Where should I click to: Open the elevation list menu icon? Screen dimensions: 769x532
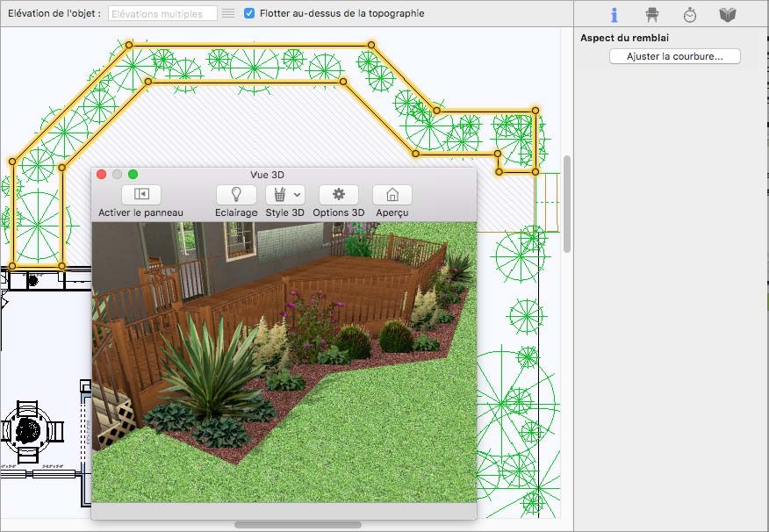coord(228,14)
